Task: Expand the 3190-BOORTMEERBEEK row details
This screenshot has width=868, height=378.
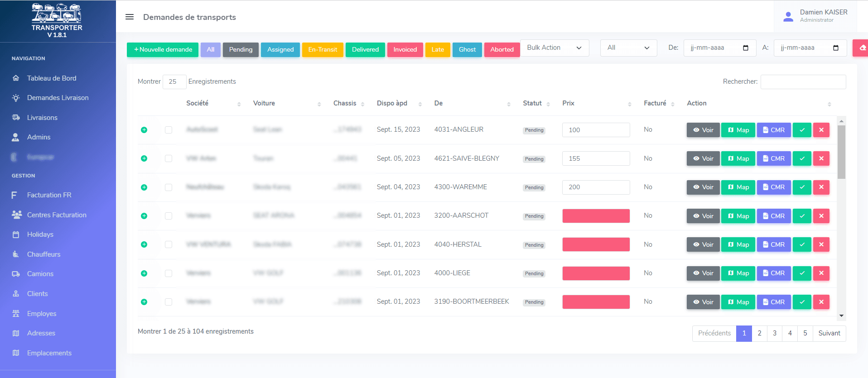Action: (x=144, y=302)
